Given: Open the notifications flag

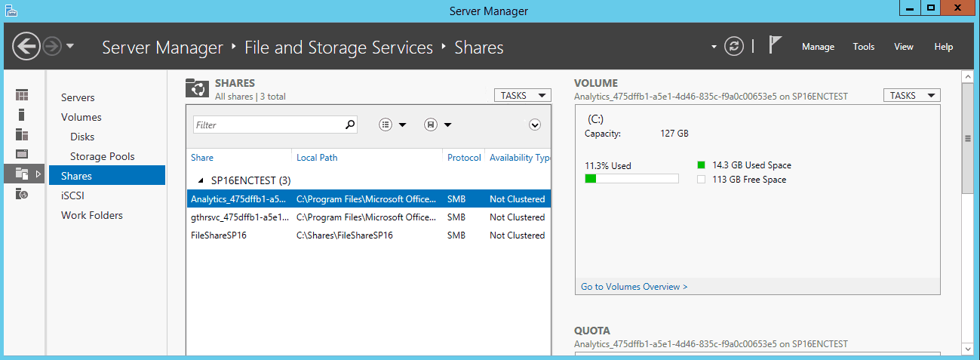Looking at the screenshot, I should pyautogui.click(x=775, y=45).
